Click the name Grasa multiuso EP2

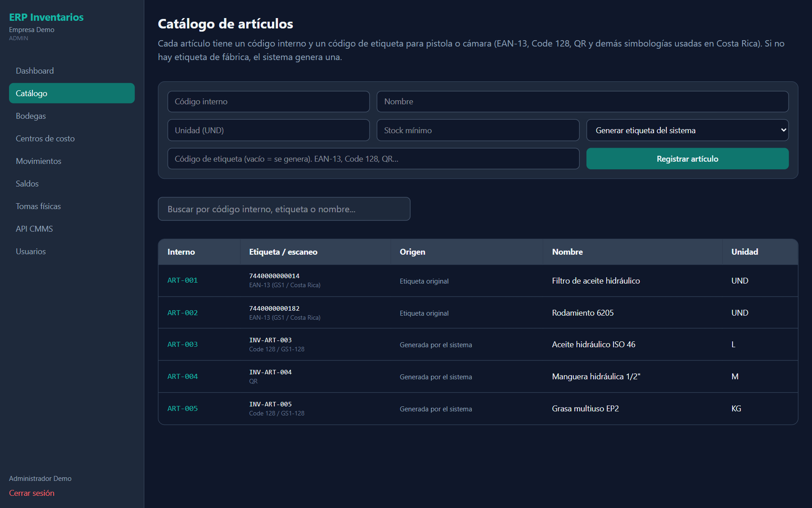(586, 409)
